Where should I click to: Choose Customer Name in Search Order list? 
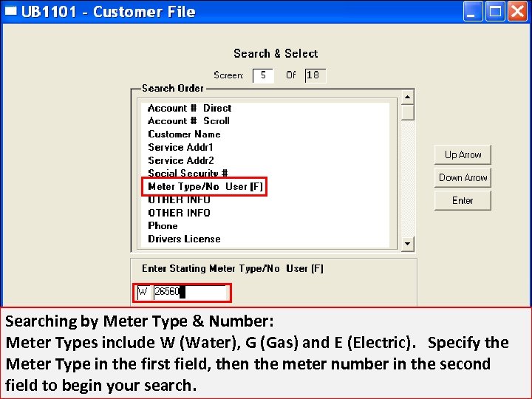pyautogui.click(x=184, y=134)
